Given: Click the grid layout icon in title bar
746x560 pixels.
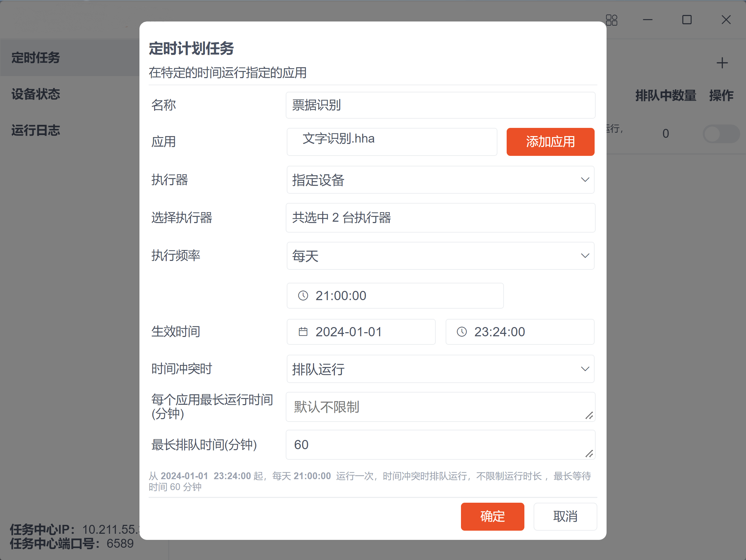Looking at the screenshot, I should [611, 20].
